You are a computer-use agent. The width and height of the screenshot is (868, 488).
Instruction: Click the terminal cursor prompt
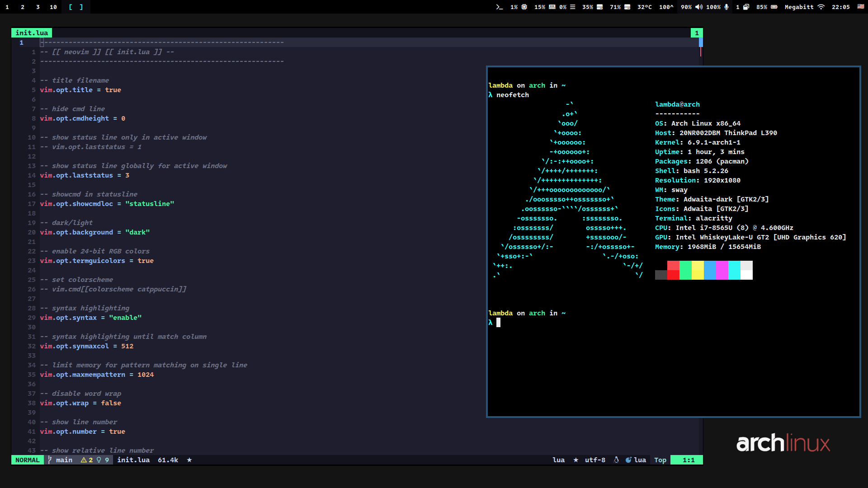pos(498,323)
